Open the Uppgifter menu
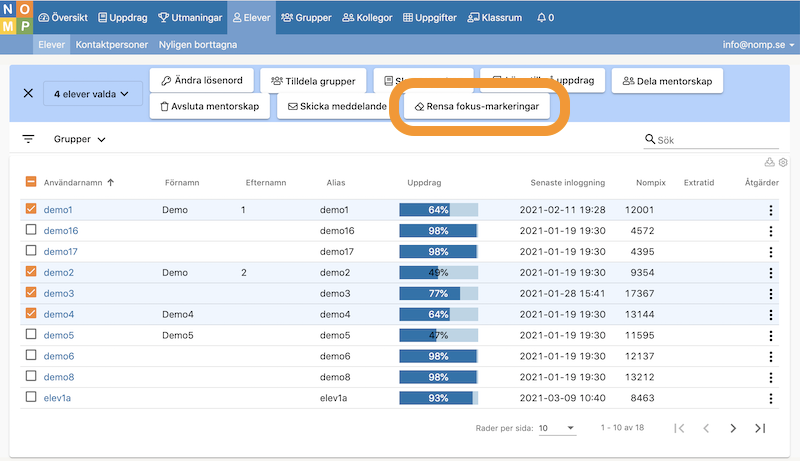 click(430, 17)
